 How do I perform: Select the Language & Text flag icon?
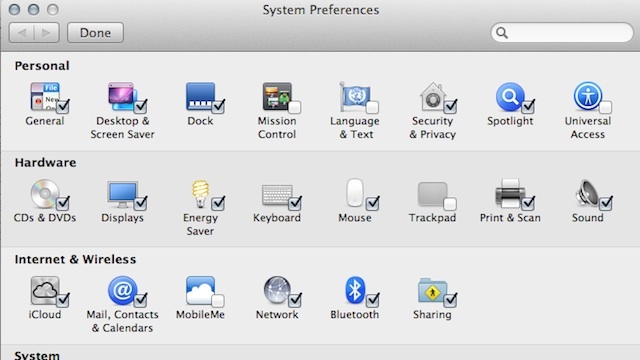tap(354, 96)
